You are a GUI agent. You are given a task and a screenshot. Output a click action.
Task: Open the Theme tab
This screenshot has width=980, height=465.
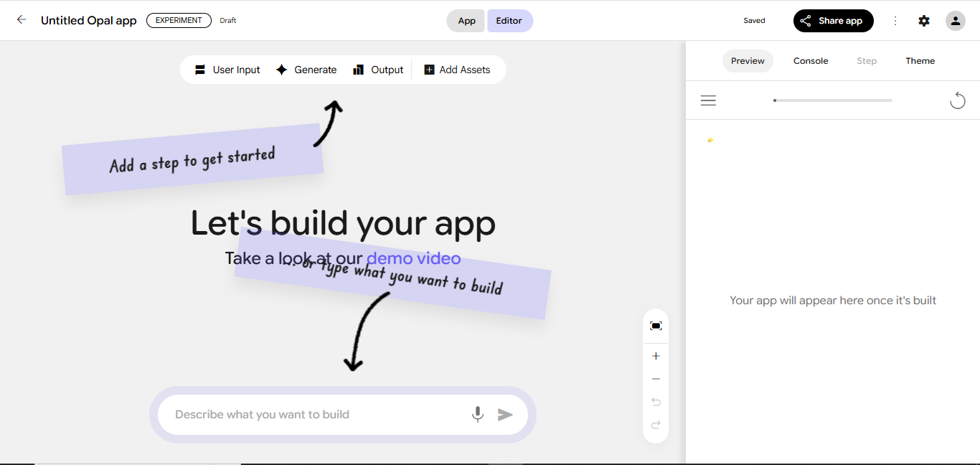pos(920,60)
